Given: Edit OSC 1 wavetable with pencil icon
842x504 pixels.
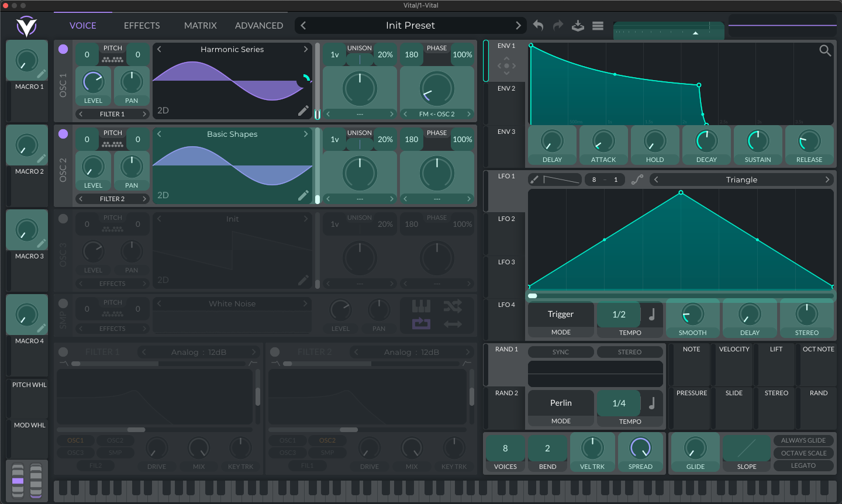Looking at the screenshot, I should click(x=303, y=111).
